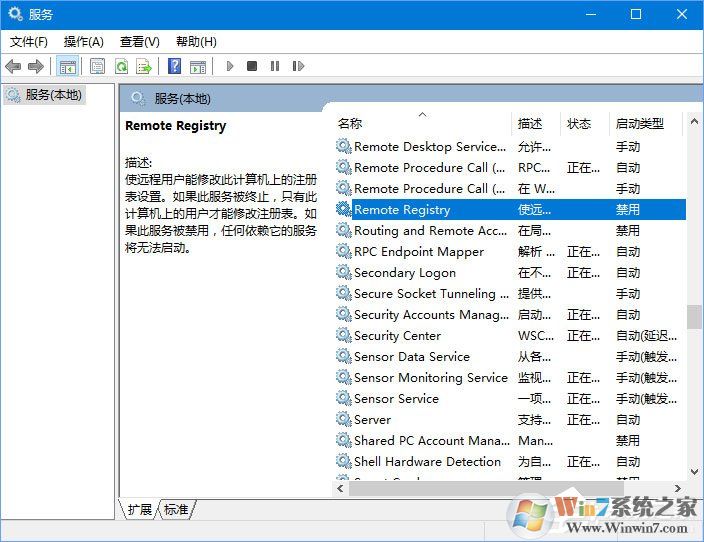Image resolution: width=704 pixels, height=542 pixels.
Task: Click the 服务(本地) header in right pane
Action: click(182, 99)
